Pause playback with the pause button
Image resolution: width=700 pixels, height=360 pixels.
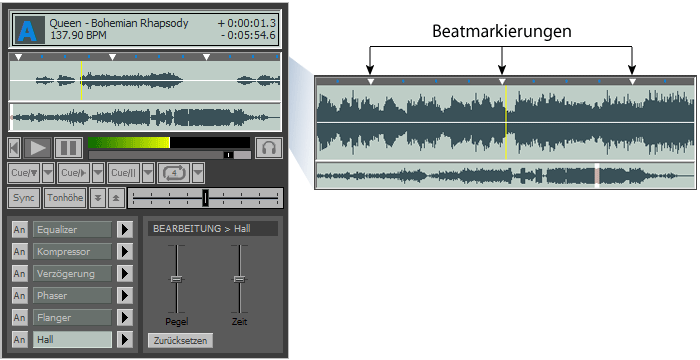tap(68, 148)
